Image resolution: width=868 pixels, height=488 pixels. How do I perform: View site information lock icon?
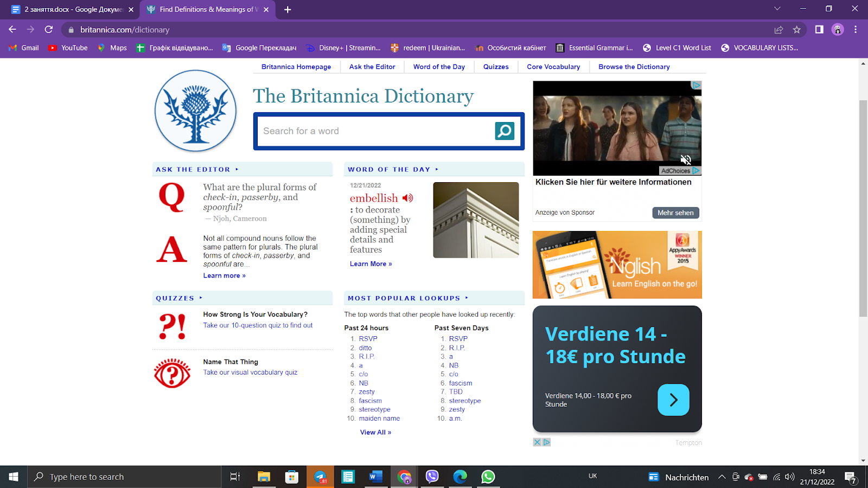tap(71, 30)
